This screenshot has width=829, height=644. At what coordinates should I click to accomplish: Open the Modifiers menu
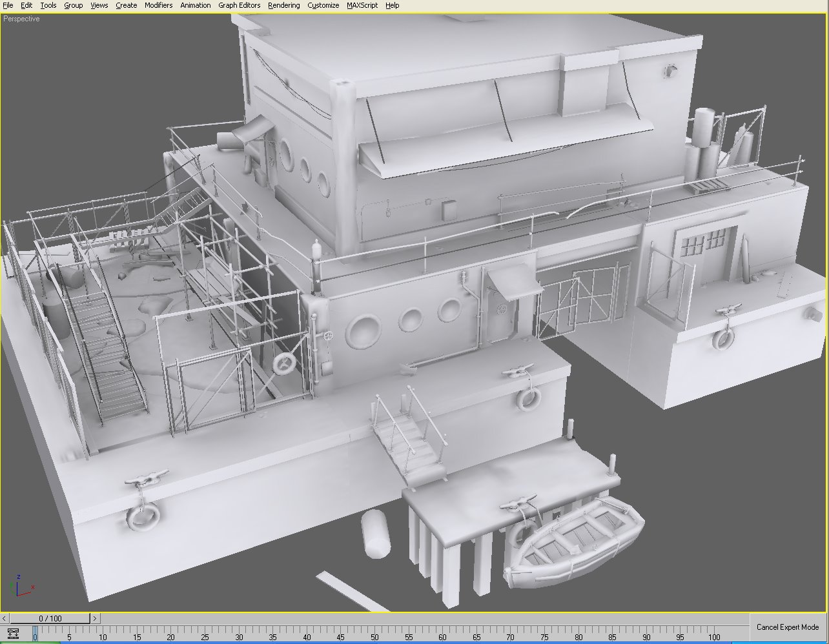point(158,5)
